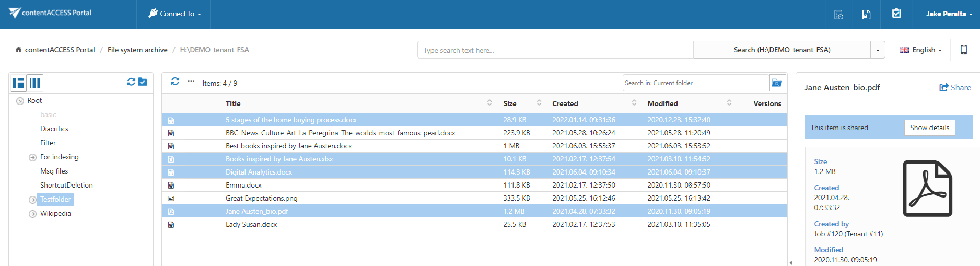The image size is (980, 266).
Task: Click the checked folder icon in tree pane
Action: click(143, 82)
